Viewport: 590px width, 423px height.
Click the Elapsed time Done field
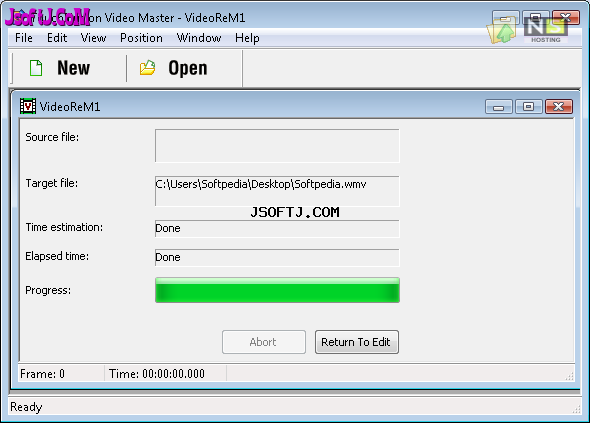[277, 257]
